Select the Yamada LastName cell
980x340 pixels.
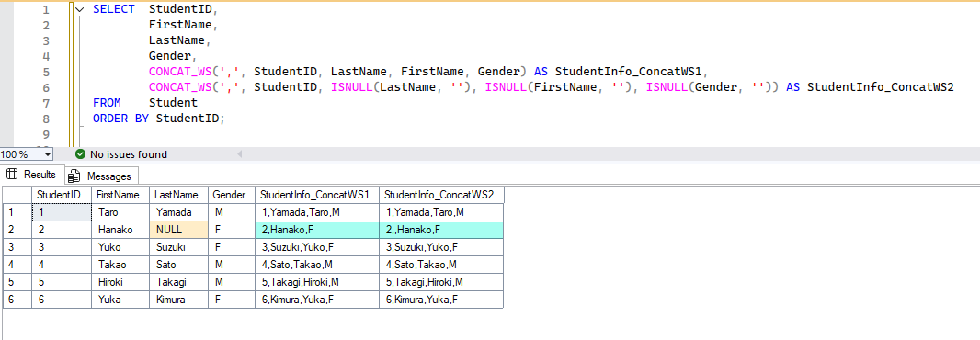[178, 212]
